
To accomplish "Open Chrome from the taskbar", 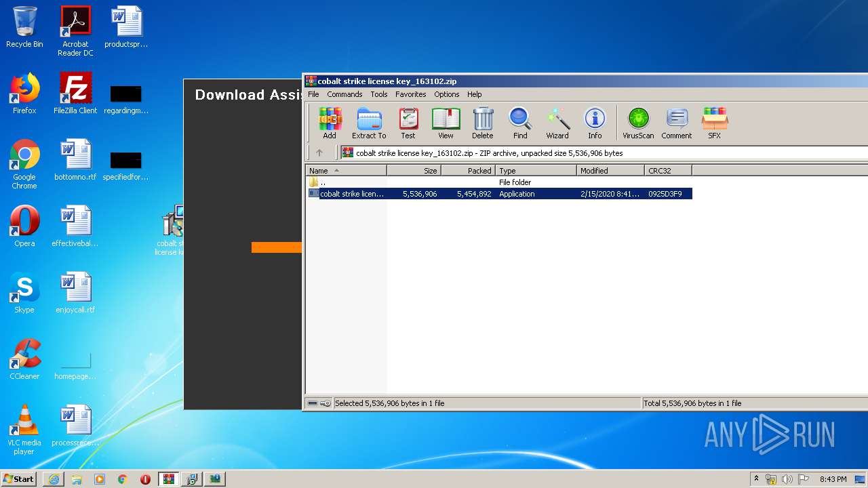I will click(123, 479).
